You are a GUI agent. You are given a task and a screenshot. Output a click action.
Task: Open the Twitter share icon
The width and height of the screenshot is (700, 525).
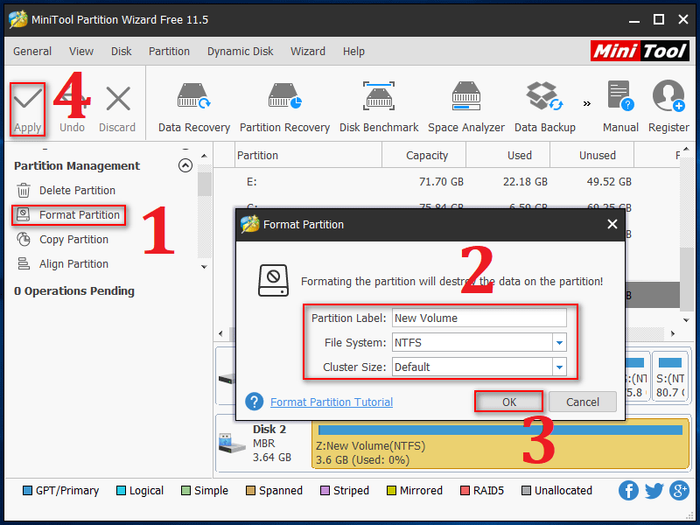tap(654, 491)
